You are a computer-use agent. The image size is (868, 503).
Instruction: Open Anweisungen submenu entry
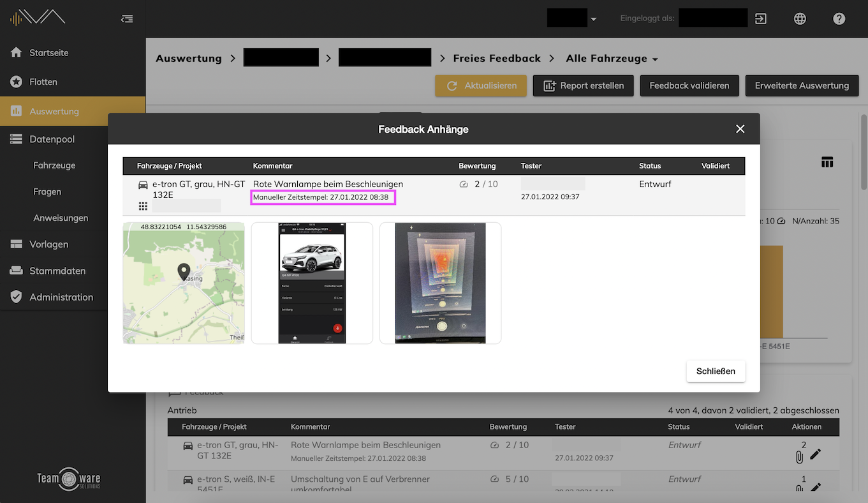(61, 218)
